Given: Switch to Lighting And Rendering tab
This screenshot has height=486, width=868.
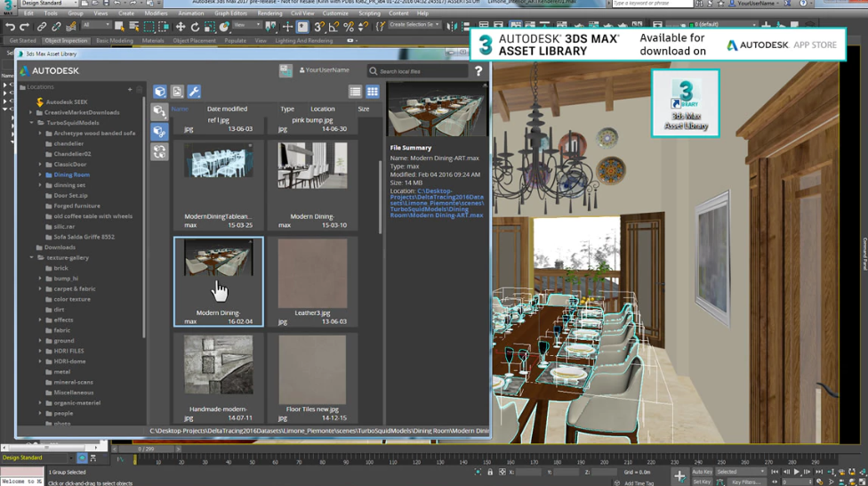Looking at the screenshot, I should (x=304, y=40).
